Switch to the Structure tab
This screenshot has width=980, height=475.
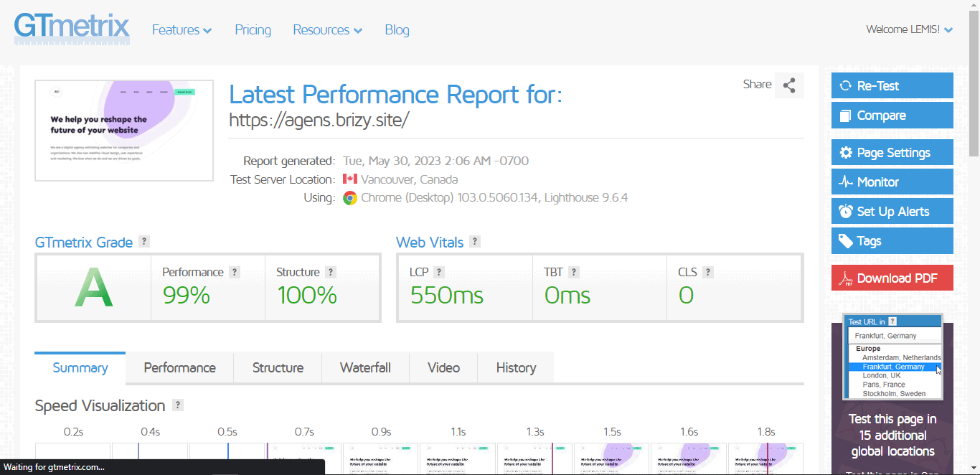pos(278,368)
